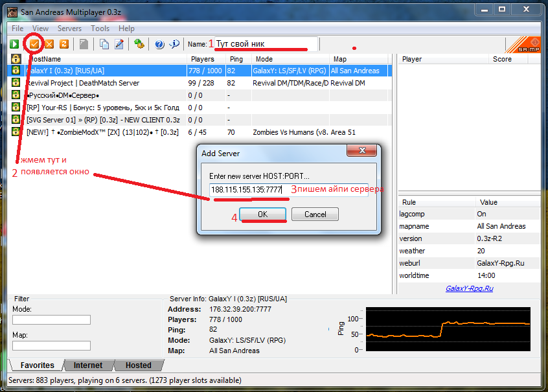Click the blue Help question mark icon
This screenshot has height=392, width=548.
[x=159, y=44]
